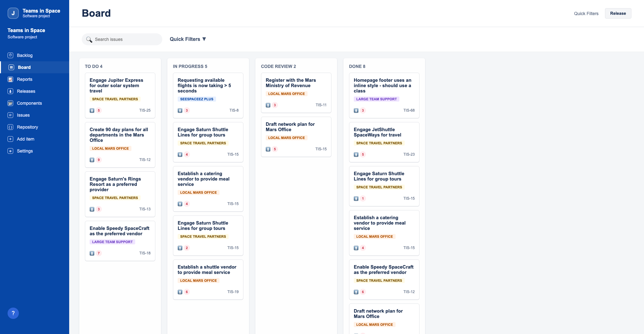Click priority arrow icon on TIS-25 card
The width and height of the screenshot is (644, 334).
92,110
